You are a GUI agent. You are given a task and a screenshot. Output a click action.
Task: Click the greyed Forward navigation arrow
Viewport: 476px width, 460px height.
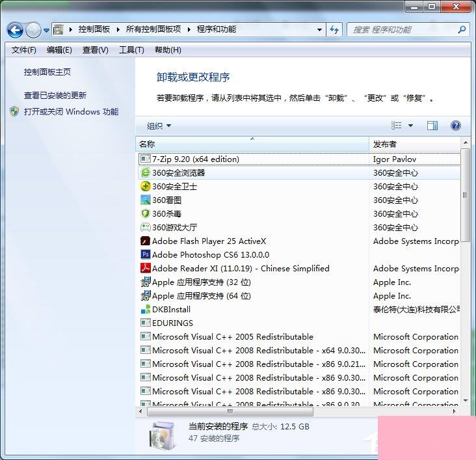(x=33, y=30)
